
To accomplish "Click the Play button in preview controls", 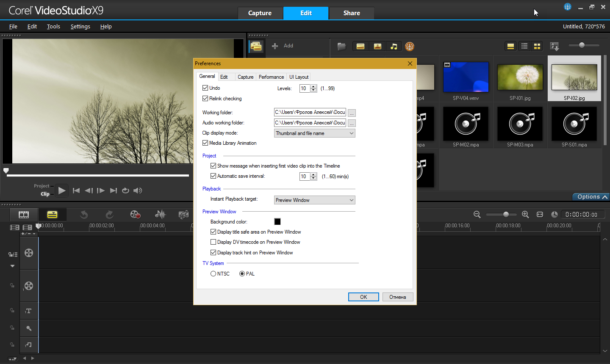I will [x=62, y=190].
